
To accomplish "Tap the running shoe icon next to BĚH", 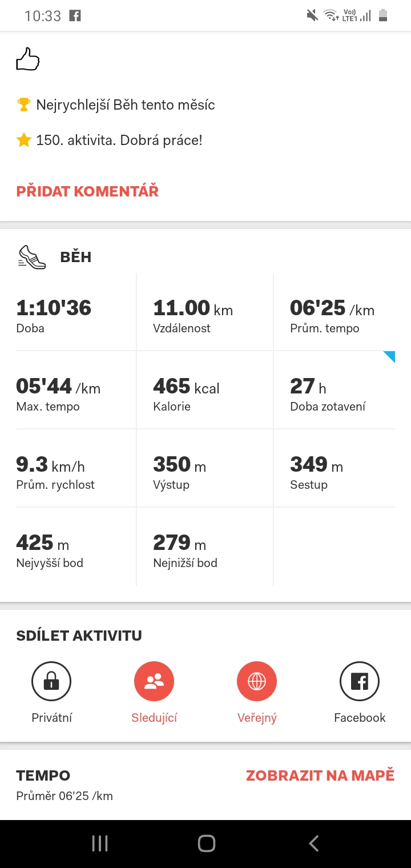I will point(32,257).
